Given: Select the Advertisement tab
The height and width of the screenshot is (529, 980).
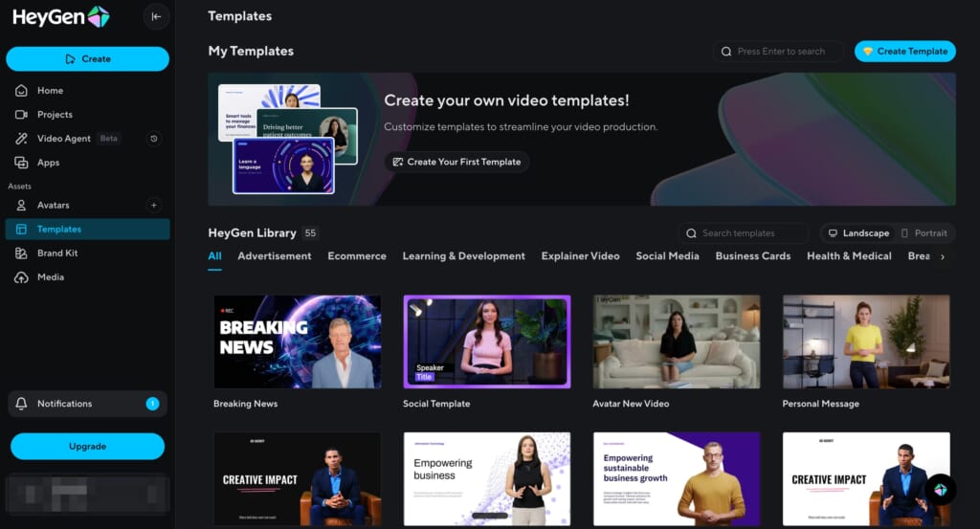Looking at the screenshot, I should coord(275,256).
